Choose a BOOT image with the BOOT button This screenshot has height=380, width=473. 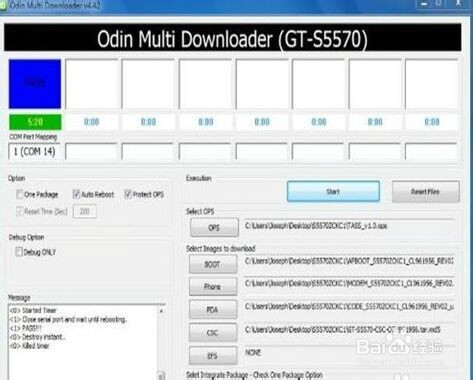[213, 264]
